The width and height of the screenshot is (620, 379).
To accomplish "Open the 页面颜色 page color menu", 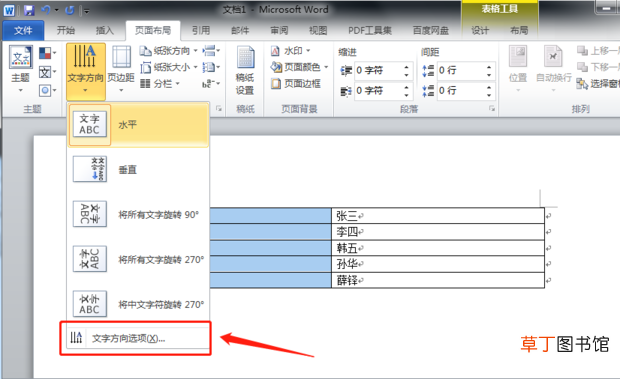I will click(300, 67).
